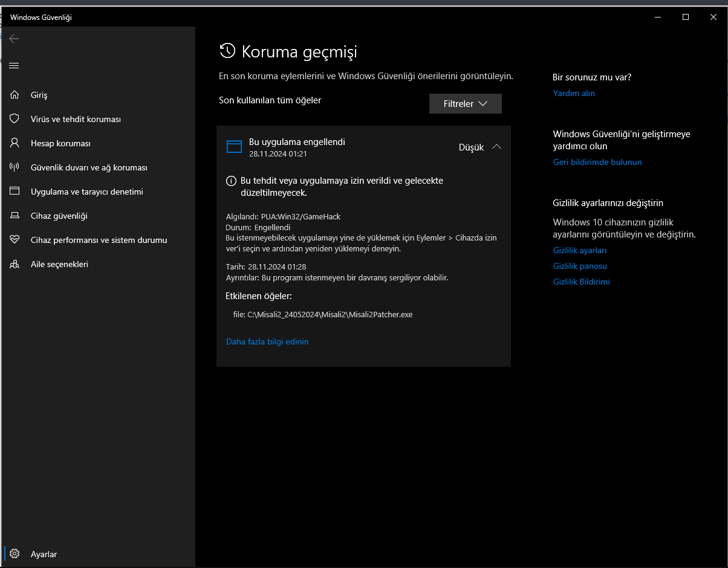Viewport: 728px width, 568px height.
Task: Click the Etkilenen öğeler heading
Action: click(x=259, y=296)
